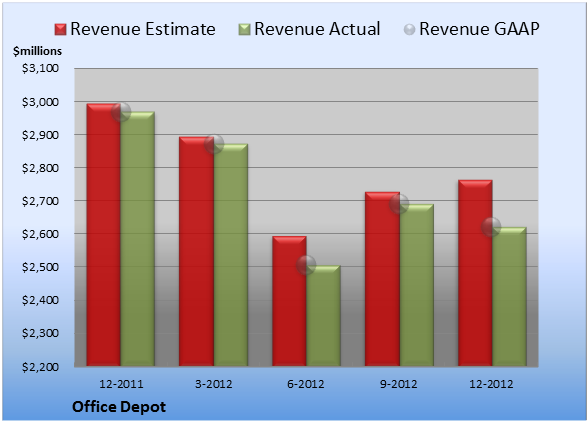The width and height of the screenshot is (588, 422).
Task: Click the $2,500 axis label
Action: 40,267
